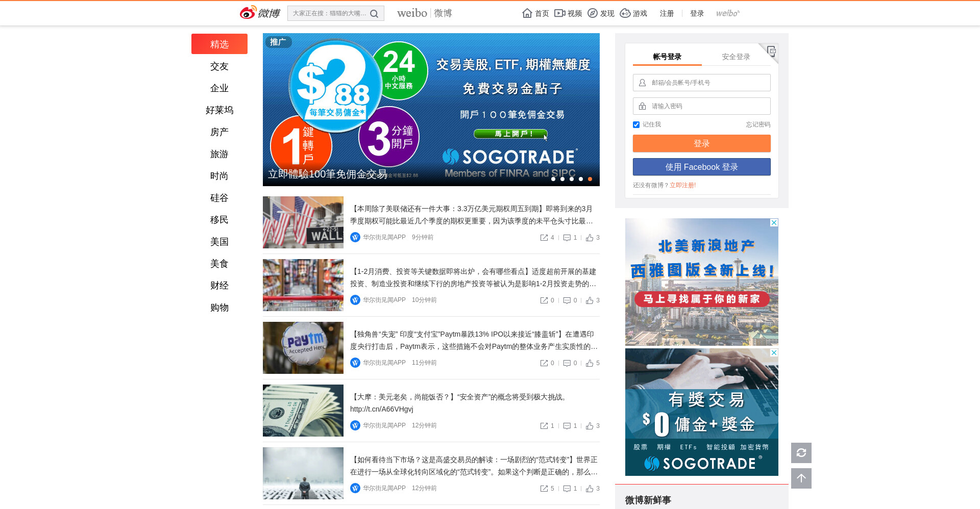Click repost icon on 大摩 美元 post

pyautogui.click(x=544, y=426)
